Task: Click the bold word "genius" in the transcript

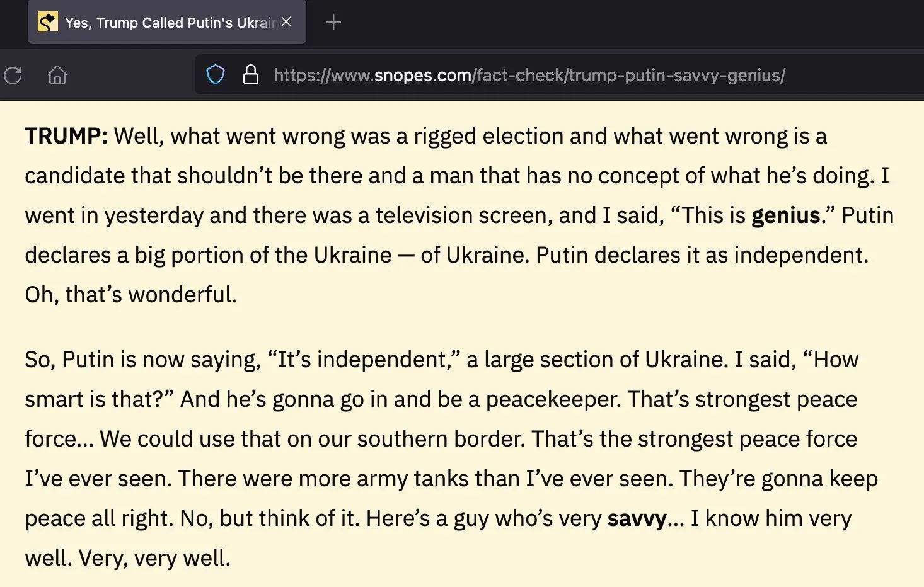Action: [x=785, y=215]
